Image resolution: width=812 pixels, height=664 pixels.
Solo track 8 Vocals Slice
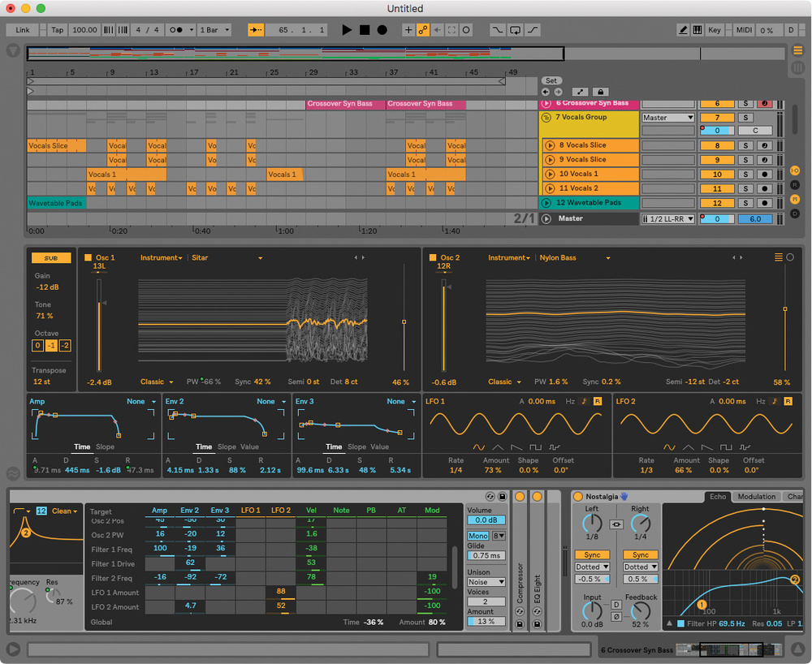pyautogui.click(x=745, y=145)
